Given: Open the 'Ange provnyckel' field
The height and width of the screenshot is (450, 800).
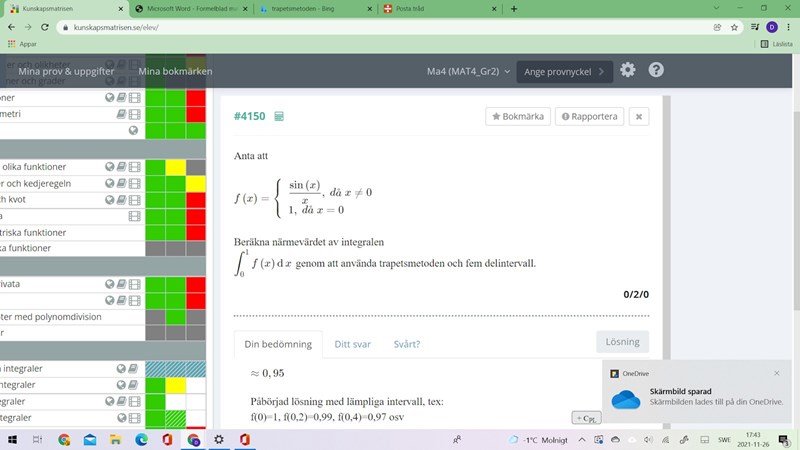Looking at the screenshot, I should tap(564, 71).
